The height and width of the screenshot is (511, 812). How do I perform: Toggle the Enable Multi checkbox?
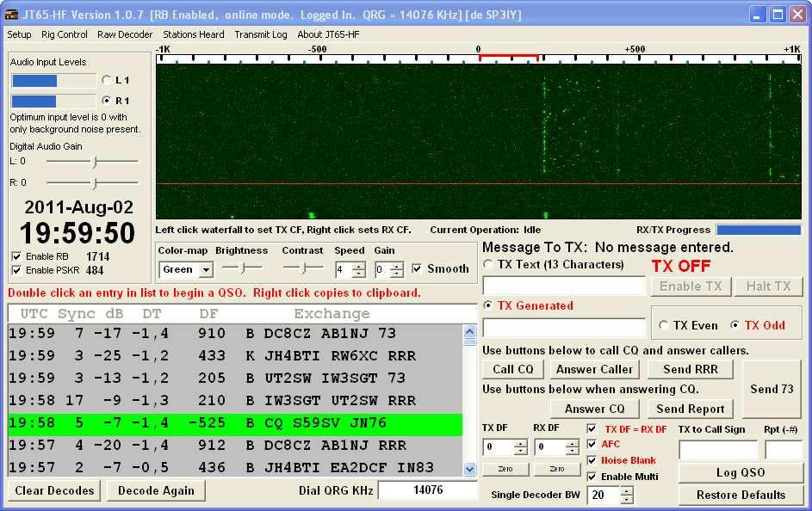tap(592, 477)
